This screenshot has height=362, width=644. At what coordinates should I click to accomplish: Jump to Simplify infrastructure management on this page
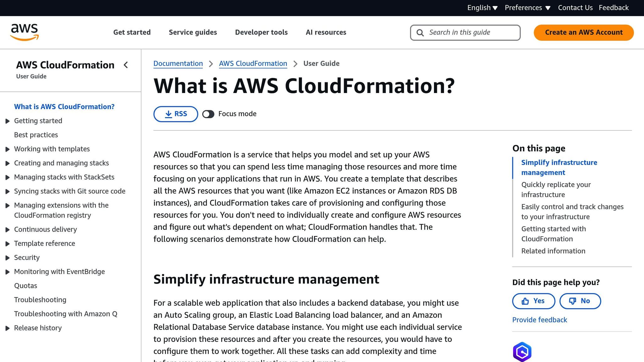coord(559,167)
